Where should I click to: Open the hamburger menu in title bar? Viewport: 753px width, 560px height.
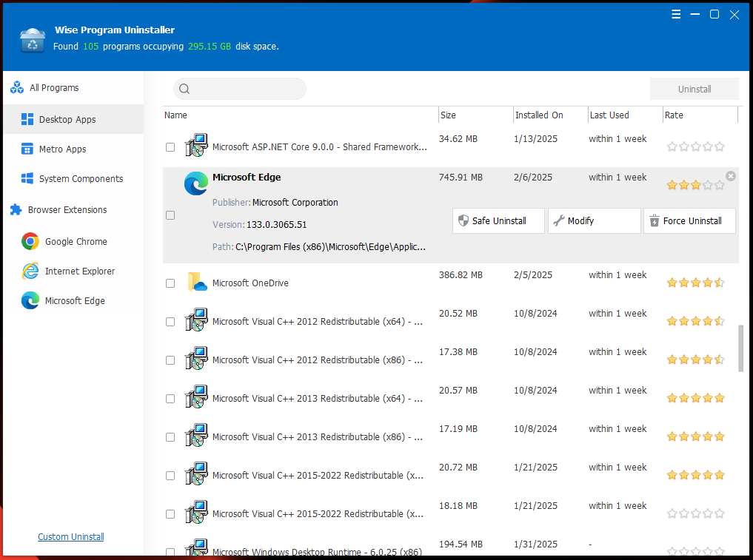(676, 15)
